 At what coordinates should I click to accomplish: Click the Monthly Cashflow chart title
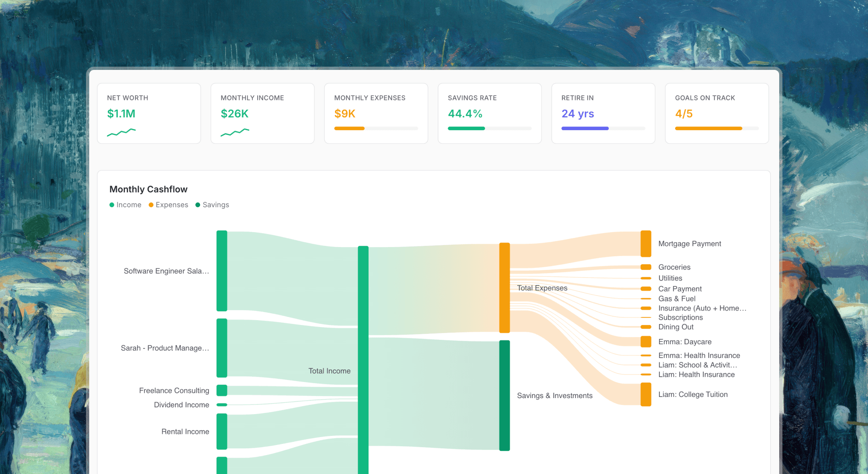pos(148,189)
